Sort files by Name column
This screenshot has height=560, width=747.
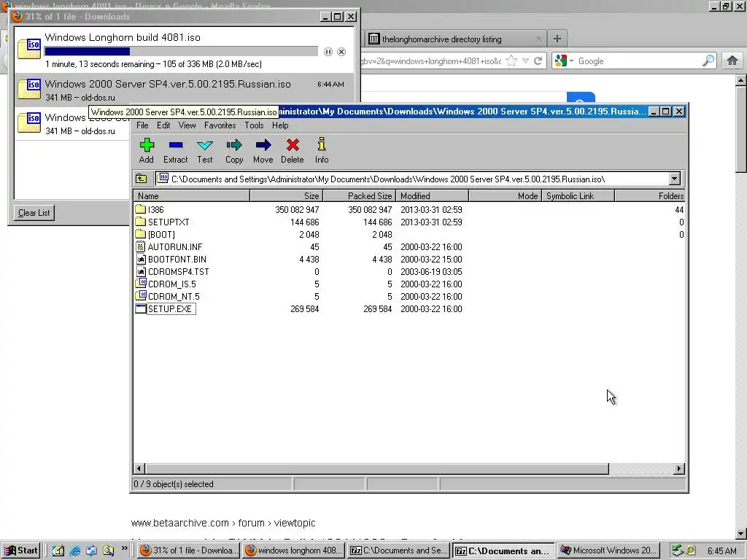(192, 195)
